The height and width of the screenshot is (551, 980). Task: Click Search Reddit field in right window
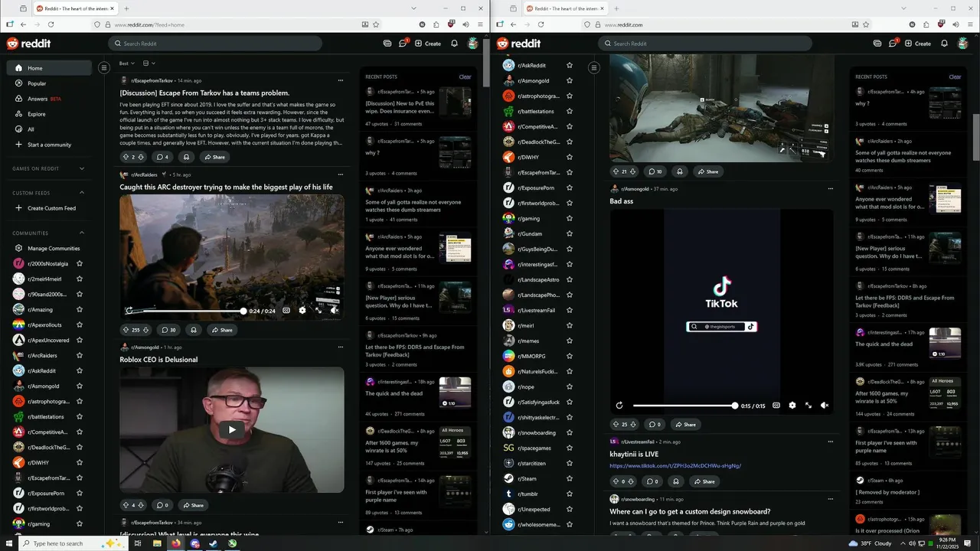pyautogui.click(x=704, y=44)
